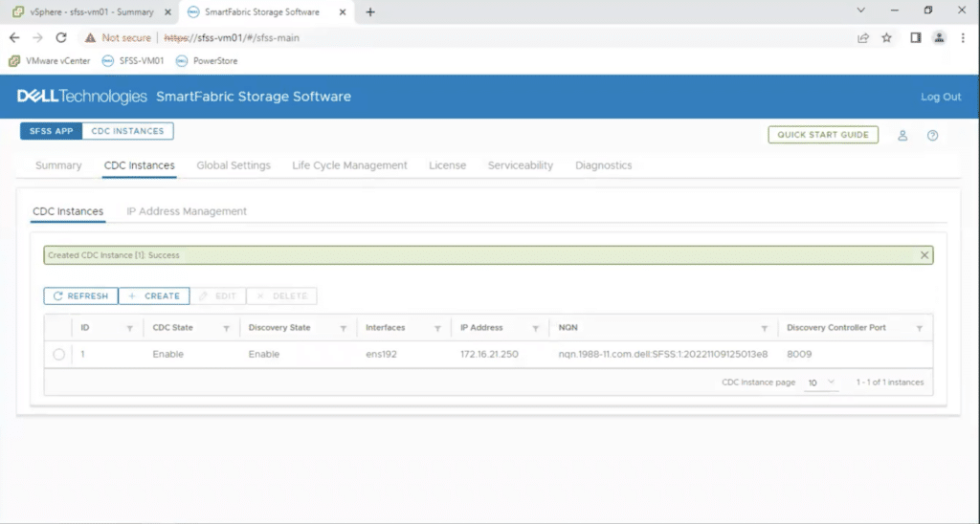The width and height of the screenshot is (980, 524).
Task: Click the REFRESH button
Action: coord(80,296)
